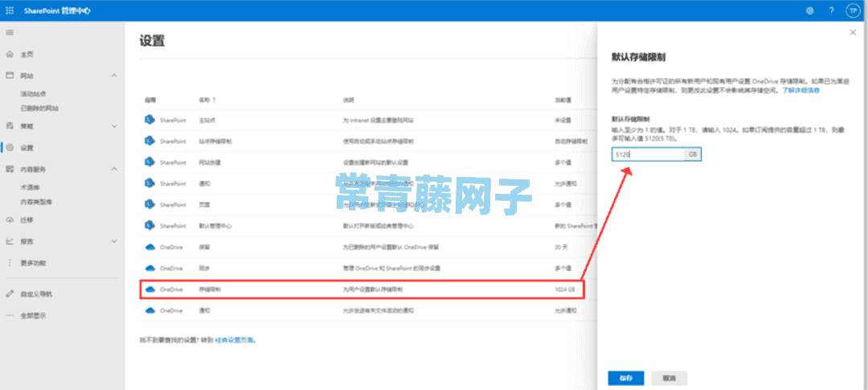Close the 默认存储限制 panel with X
This screenshot has width=868, height=390.
pyautogui.click(x=853, y=33)
